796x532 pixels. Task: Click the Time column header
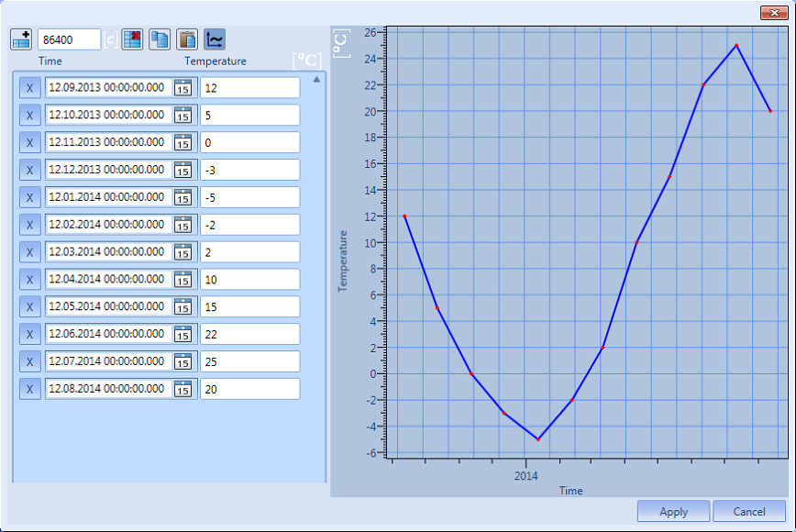point(50,61)
